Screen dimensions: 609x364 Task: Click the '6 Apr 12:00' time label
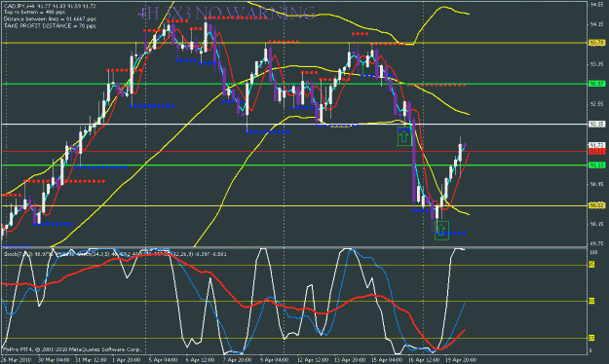point(200,360)
